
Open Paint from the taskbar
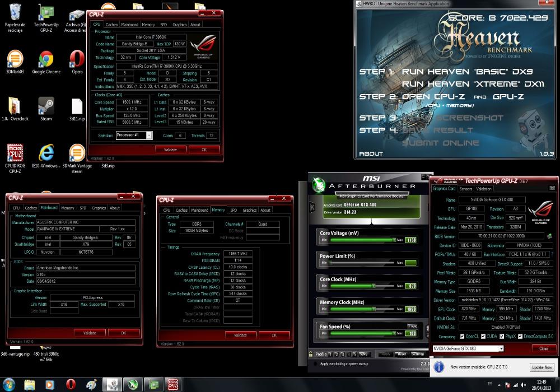[91, 385]
